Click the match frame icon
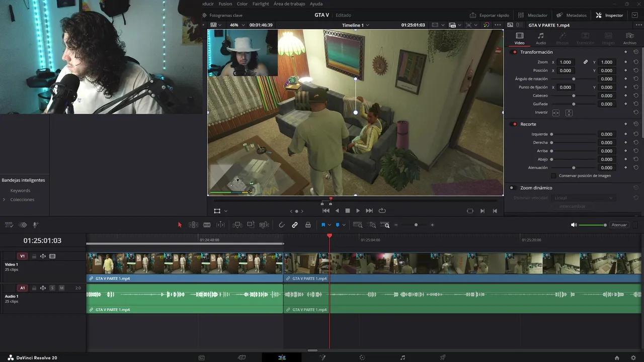This screenshot has height=362, width=644. pyautogui.click(x=470, y=211)
